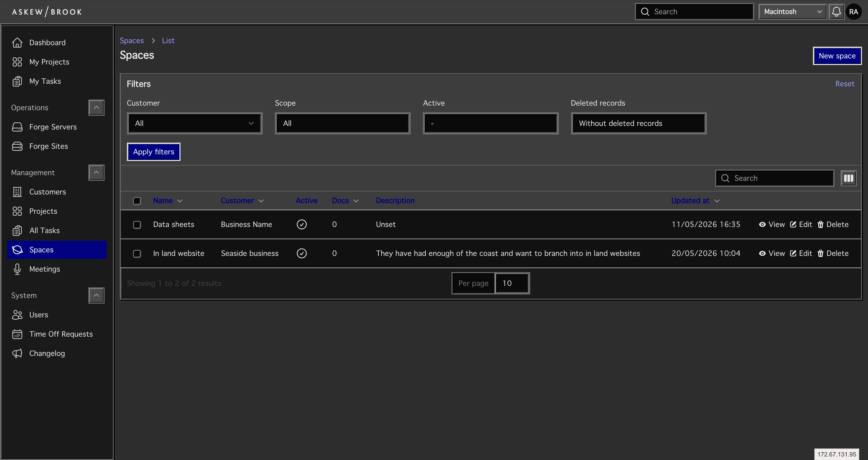Click the '20/05/2026 10:04' updated cell
Image resolution: width=868 pixels, height=460 pixels.
pos(706,253)
